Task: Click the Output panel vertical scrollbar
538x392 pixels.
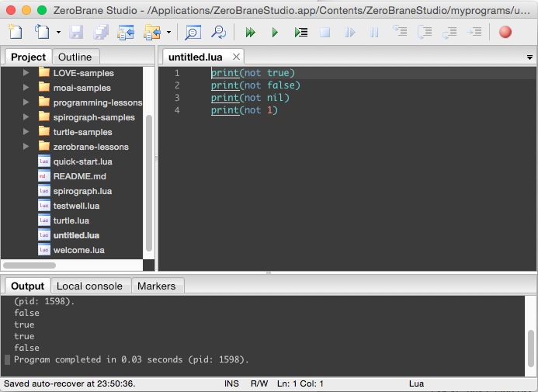Action: pyautogui.click(x=531, y=348)
